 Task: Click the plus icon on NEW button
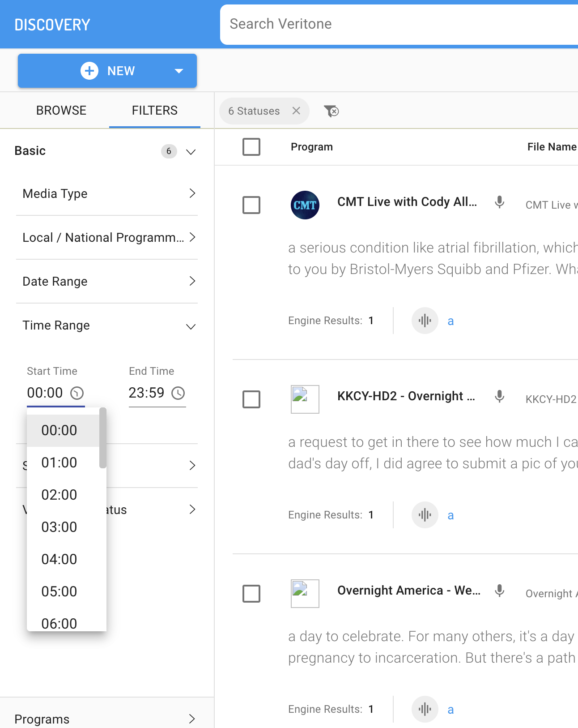89,71
